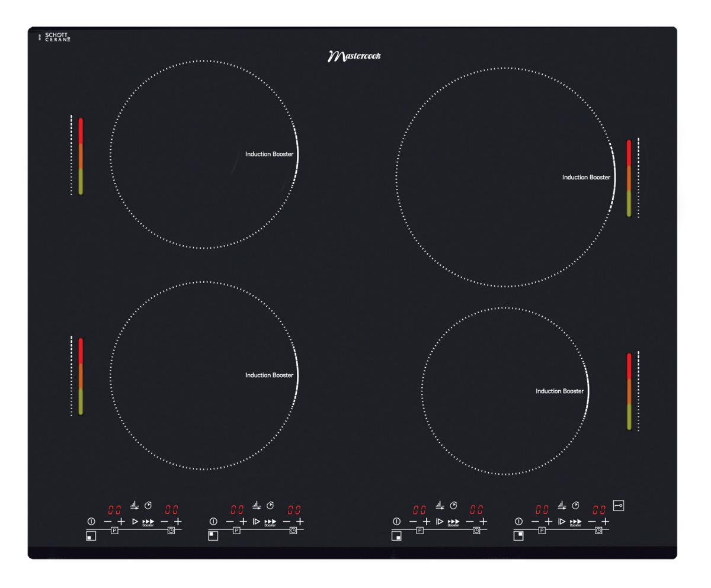
Task: Decrease power level of front-right zone
Action: tap(413, 522)
